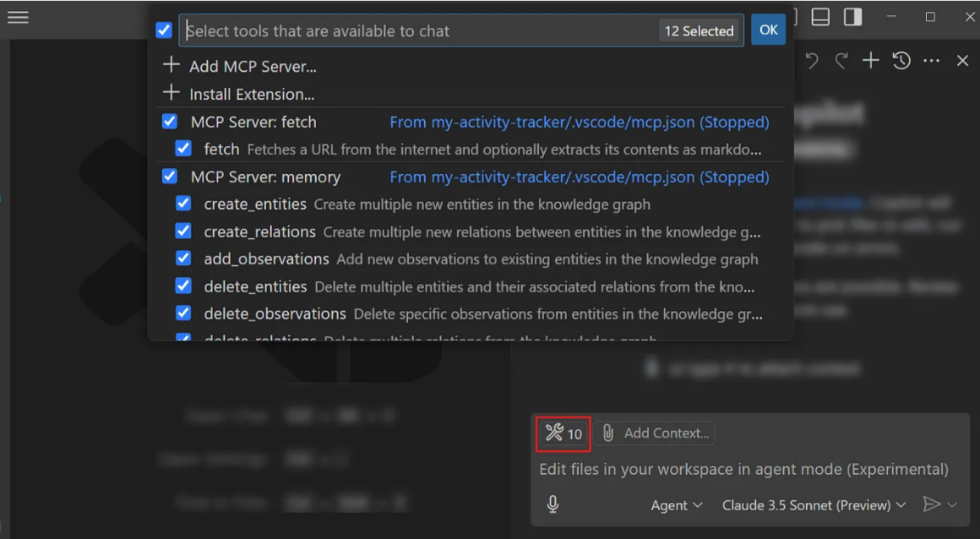Image resolution: width=980 pixels, height=539 pixels.
Task: Open the Claude 3.5 Sonnet model dropdown
Action: [x=814, y=505]
